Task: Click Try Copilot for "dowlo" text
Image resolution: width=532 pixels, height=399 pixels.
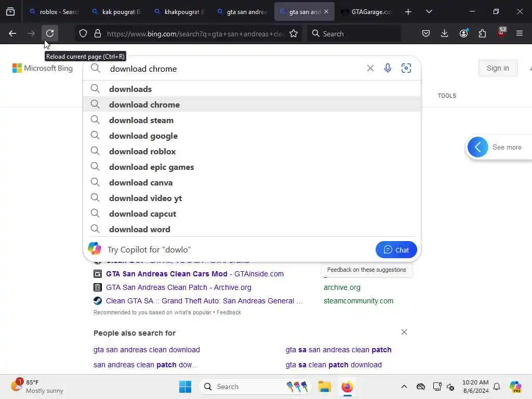Action: 149,250
